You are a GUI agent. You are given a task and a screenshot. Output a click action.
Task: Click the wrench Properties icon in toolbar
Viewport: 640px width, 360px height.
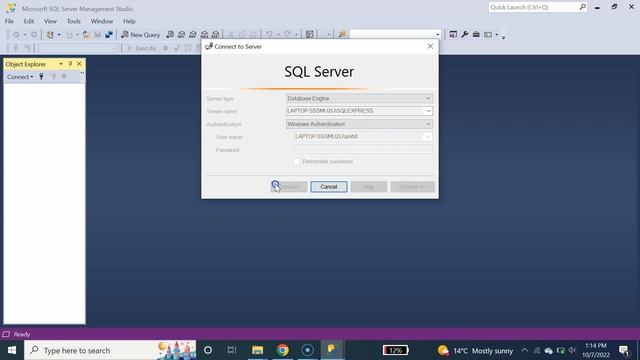point(464,35)
